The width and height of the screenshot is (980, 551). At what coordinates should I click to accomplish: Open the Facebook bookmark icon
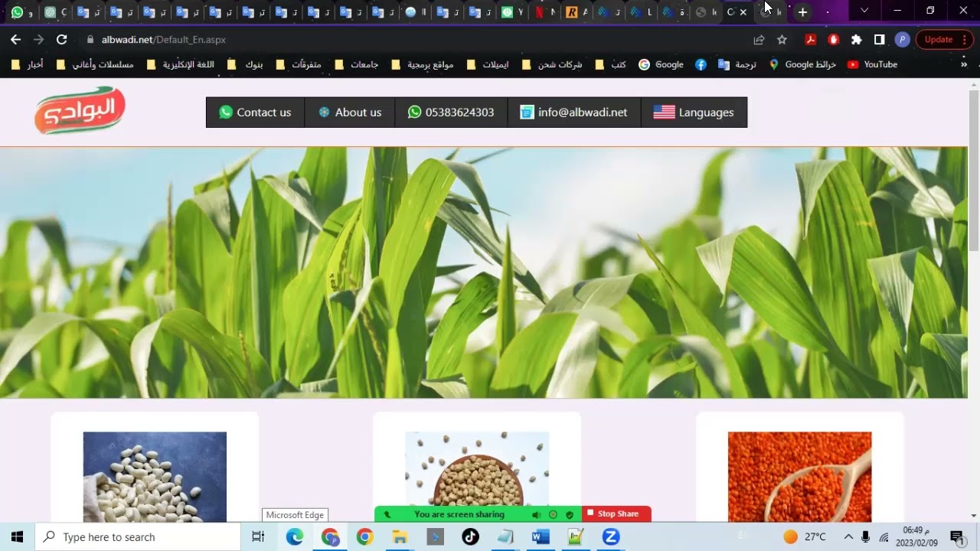pos(701,64)
